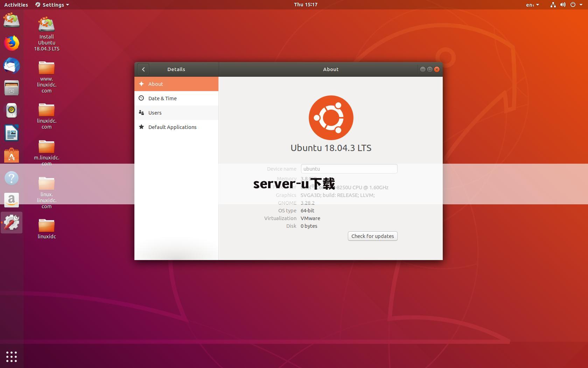The height and width of the screenshot is (368, 588).
Task: Select About in the Details sidebar
Action: (176, 84)
